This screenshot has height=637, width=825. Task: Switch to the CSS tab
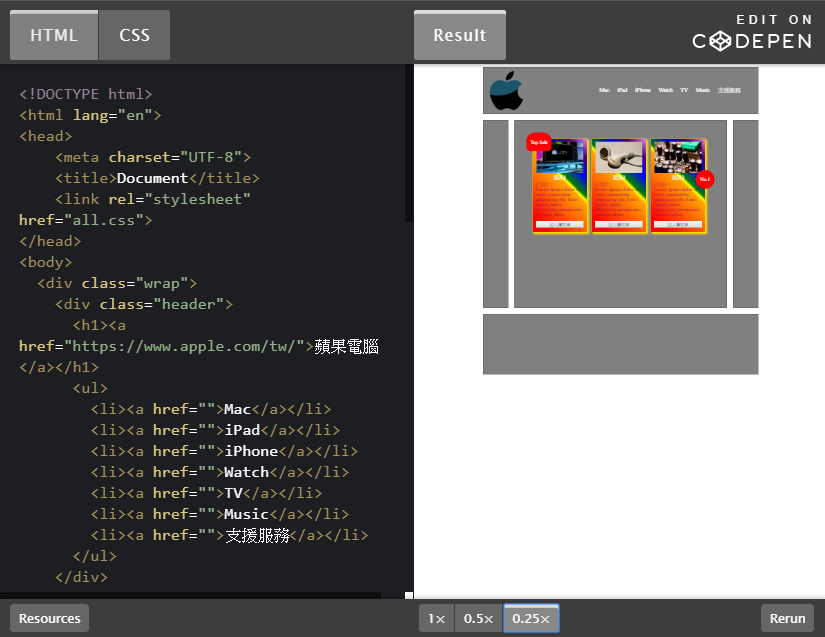(x=134, y=35)
